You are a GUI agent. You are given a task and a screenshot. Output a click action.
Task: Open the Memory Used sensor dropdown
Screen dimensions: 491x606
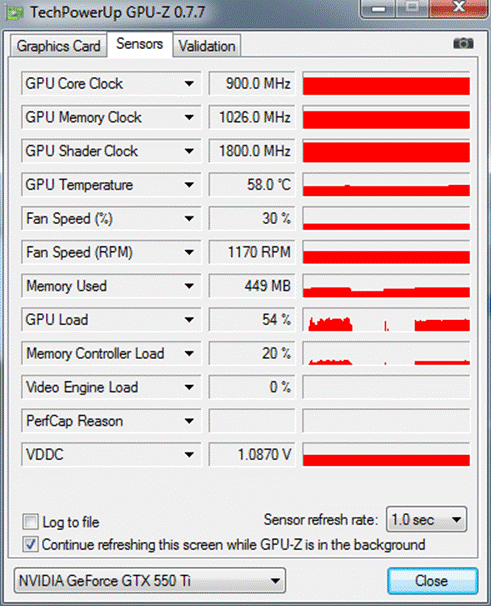[x=189, y=286]
